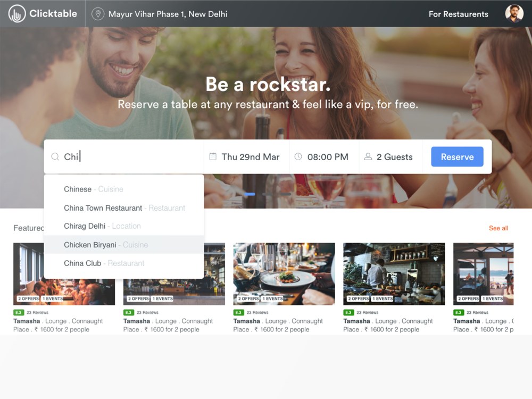
Task: Open the user profile avatar
Action: pos(514,14)
